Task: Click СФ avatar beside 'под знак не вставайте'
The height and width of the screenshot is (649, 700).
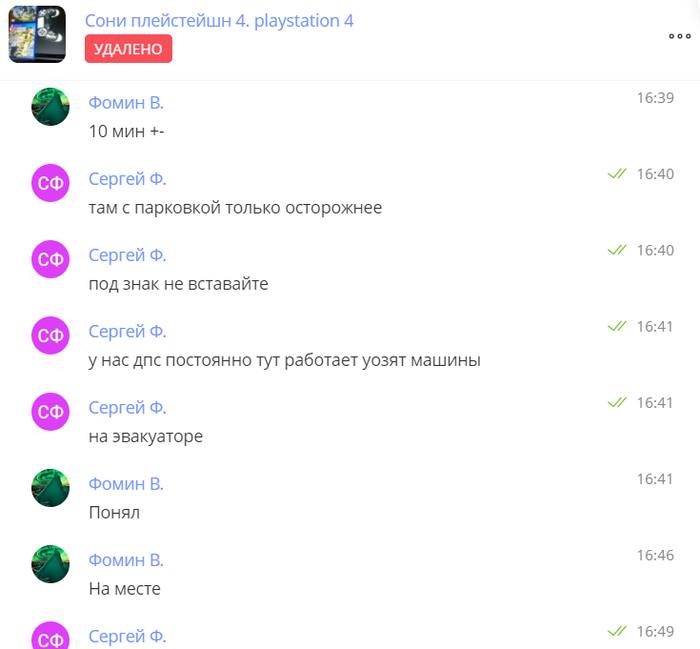Action: point(50,259)
